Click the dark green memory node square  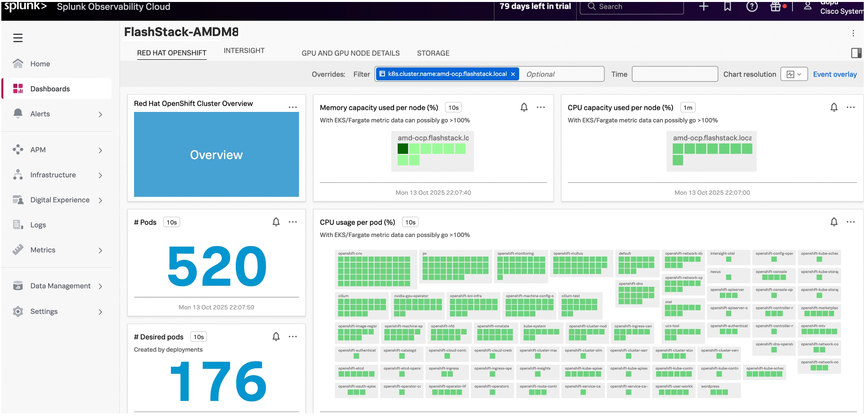click(403, 148)
